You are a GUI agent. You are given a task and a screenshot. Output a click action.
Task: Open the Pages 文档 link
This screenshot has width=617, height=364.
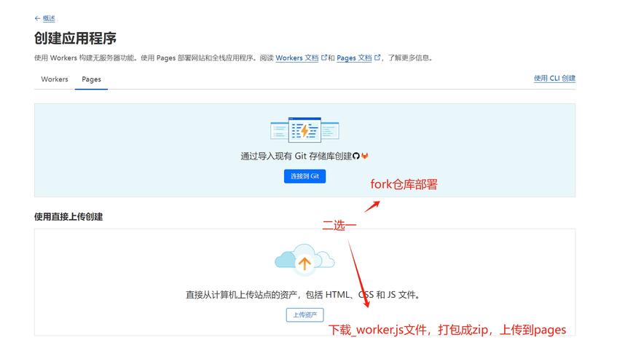[354, 58]
